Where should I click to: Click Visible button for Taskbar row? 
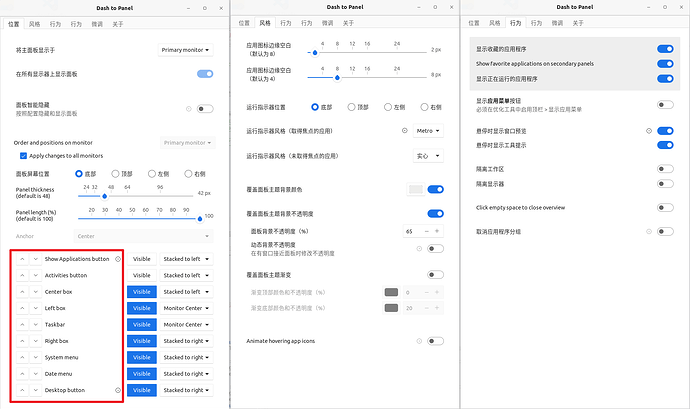coord(142,324)
